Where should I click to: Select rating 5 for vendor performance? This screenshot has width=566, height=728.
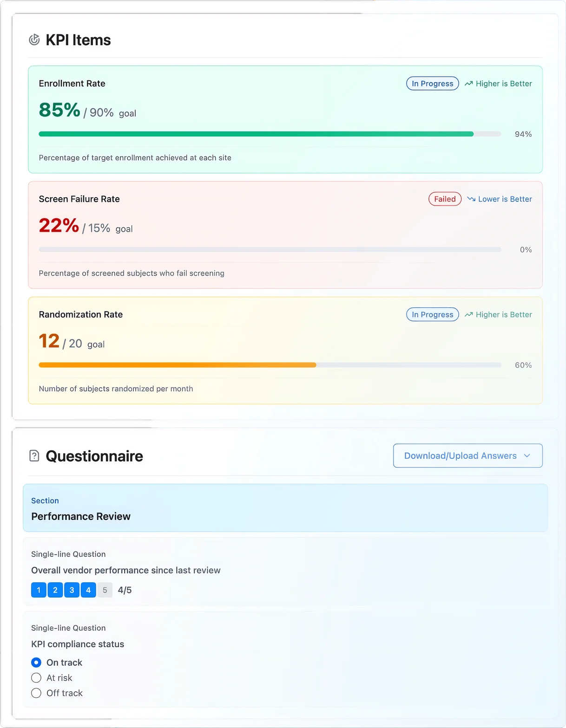(105, 590)
